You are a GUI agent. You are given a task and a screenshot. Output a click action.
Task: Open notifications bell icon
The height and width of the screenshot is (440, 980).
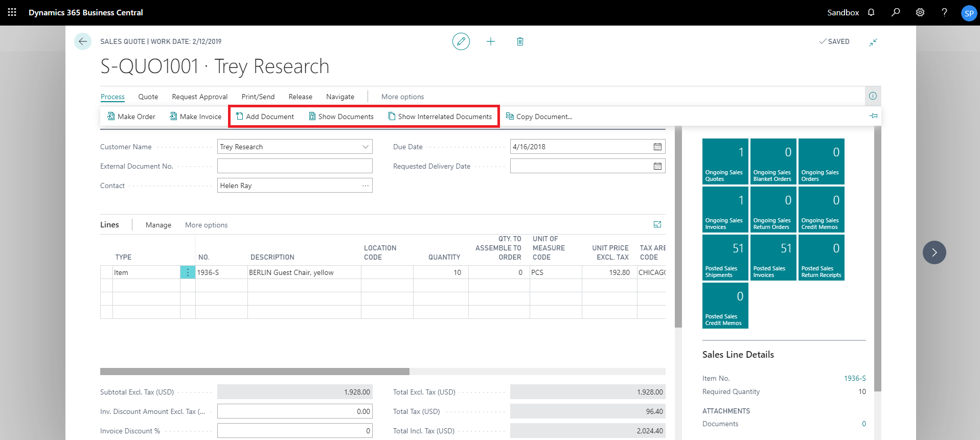click(871, 12)
